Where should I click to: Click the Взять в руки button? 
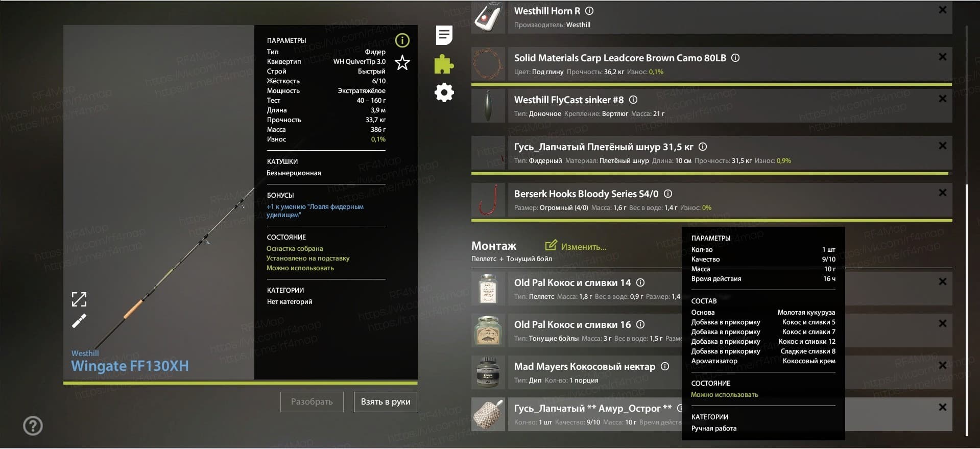pos(386,402)
